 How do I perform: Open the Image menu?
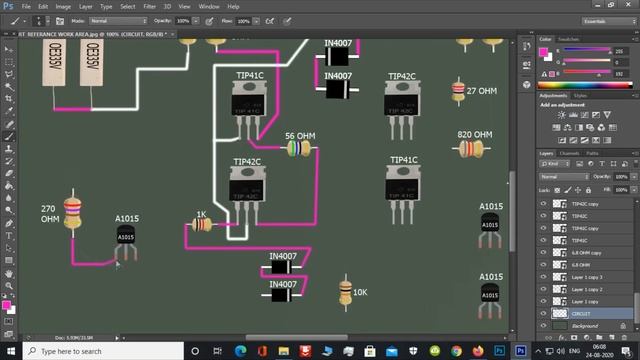click(x=63, y=7)
